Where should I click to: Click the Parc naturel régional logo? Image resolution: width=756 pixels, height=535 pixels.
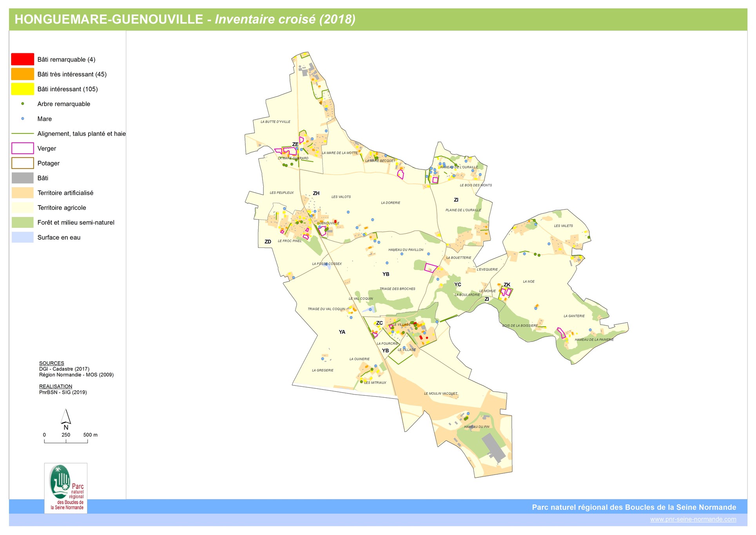click(x=66, y=488)
